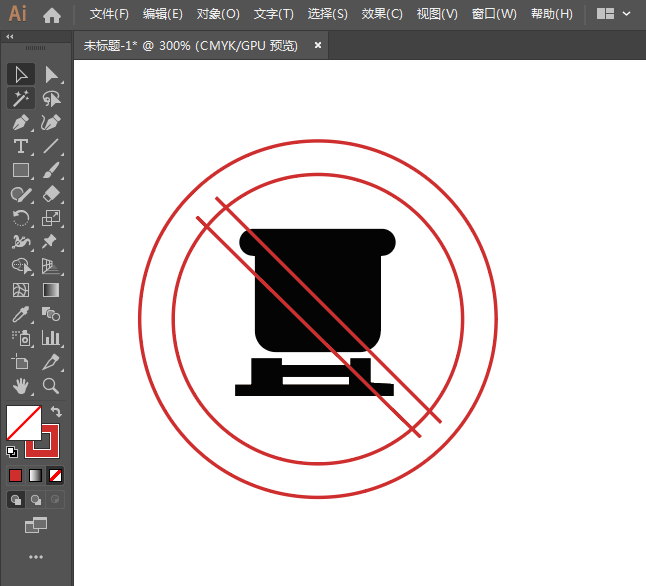The image size is (646, 586).
Task: Expand the toolbar with double-arrow
Action: tap(10, 36)
